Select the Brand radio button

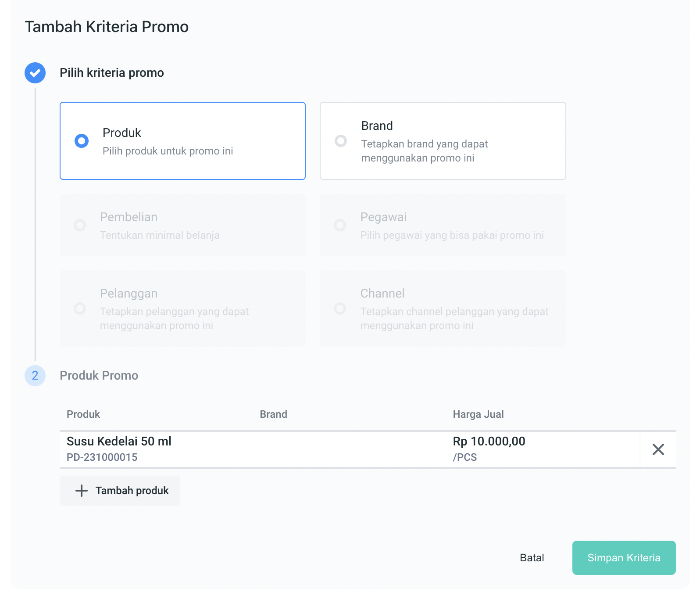341,141
